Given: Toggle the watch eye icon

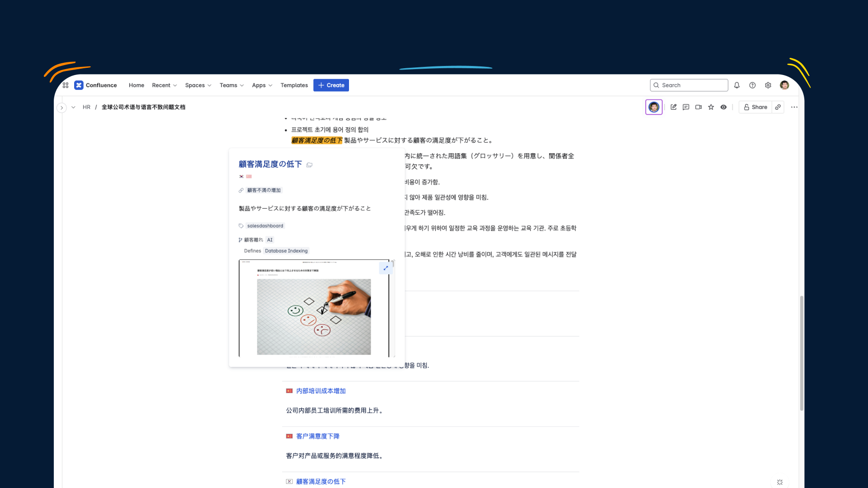Looking at the screenshot, I should 724,107.
